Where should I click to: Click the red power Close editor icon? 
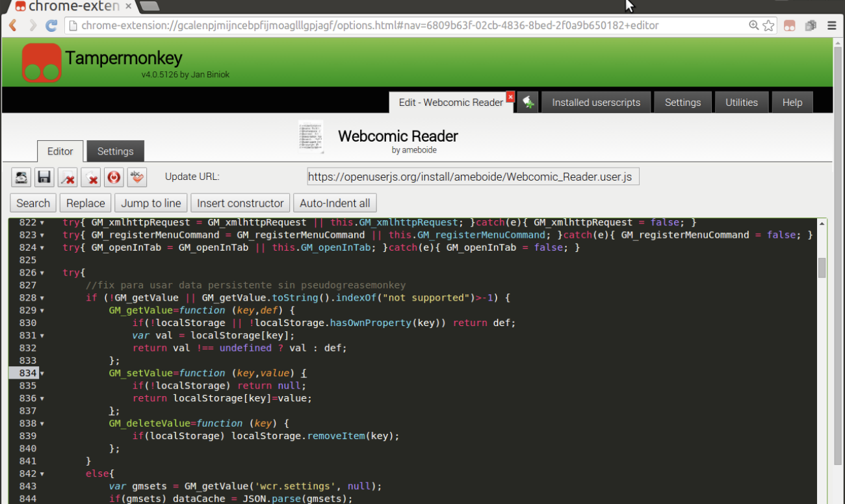click(114, 177)
